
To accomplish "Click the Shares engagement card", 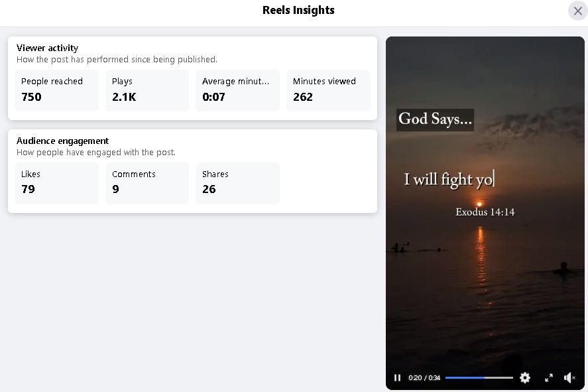I will (x=237, y=183).
